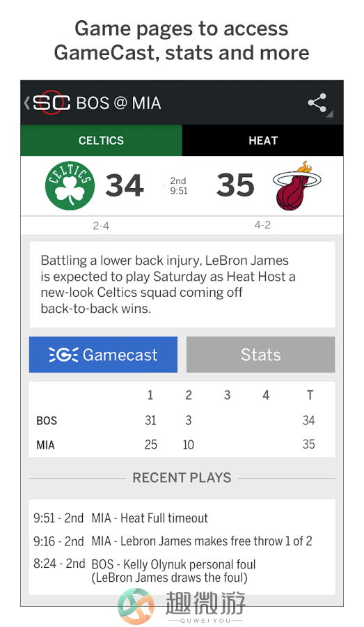This screenshot has height=627, width=364.
Task: Open the Stats button
Action: [260, 355]
